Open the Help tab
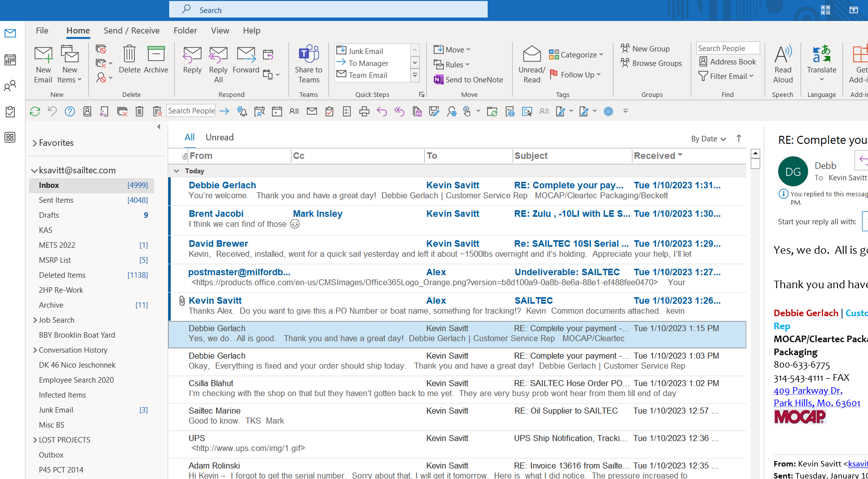The height and width of the screenshot is (479, 868). tap(252, 30)
